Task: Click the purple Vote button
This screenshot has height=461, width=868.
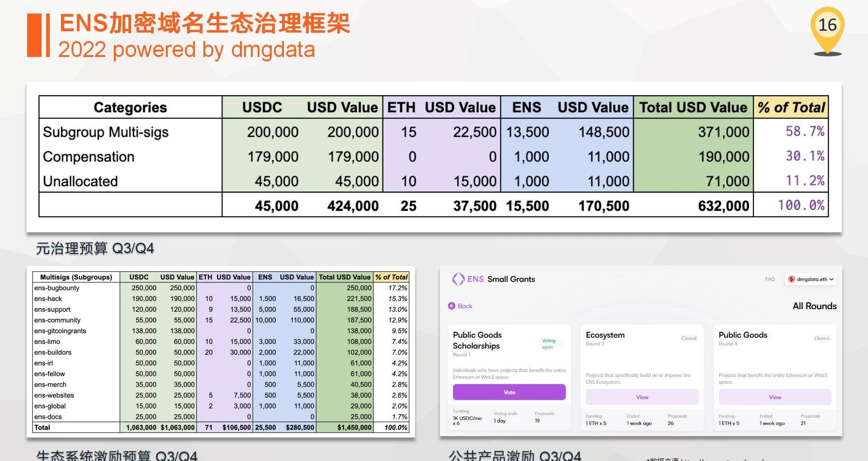Action: click(509, 392)
